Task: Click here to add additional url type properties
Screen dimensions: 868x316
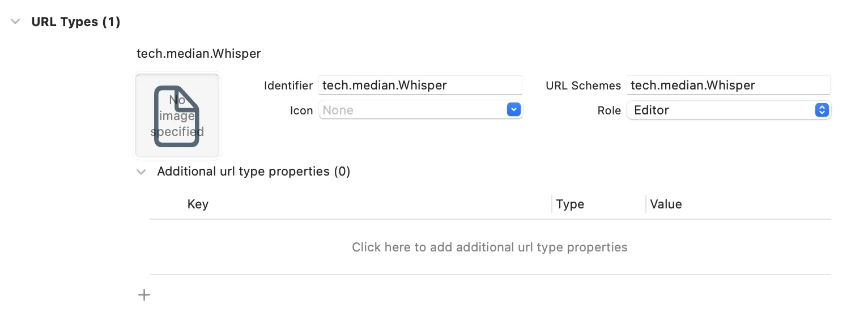Action: pyautogui.click(x=490, y=247)
